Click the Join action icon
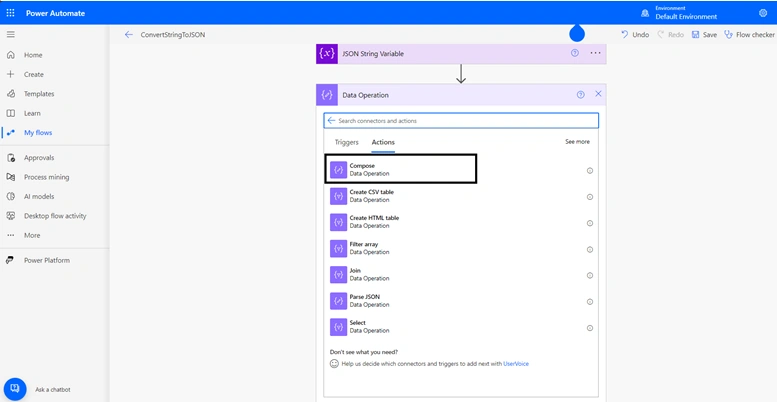 338,275
